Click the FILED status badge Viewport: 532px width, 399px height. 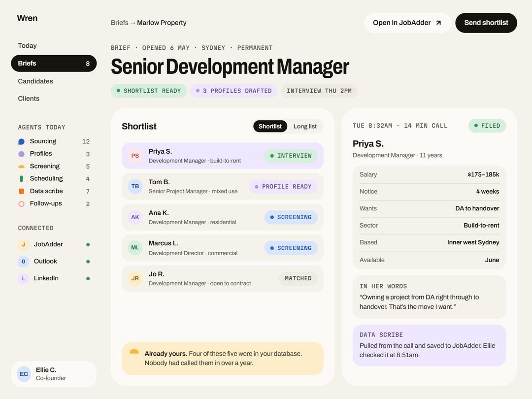pos(487,126)
